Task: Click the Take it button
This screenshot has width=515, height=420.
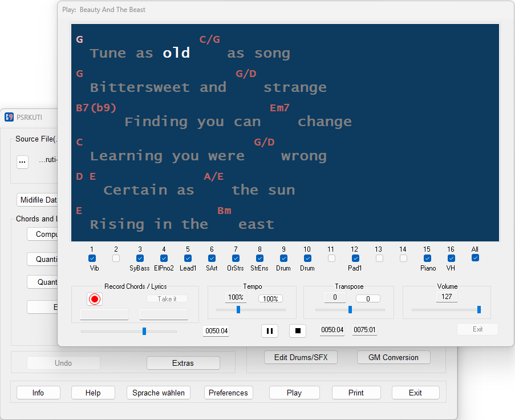Action: click(x=167, y=298)
